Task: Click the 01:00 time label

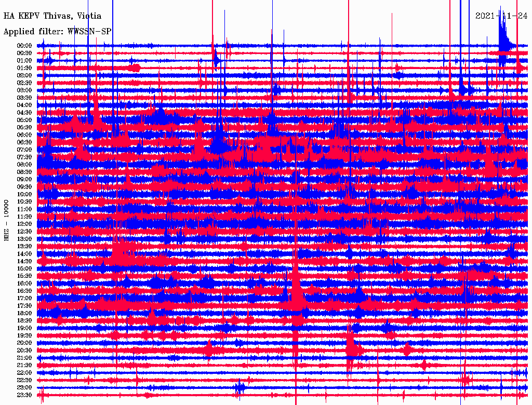Action: pyautogui.click(x=24, y=61)
